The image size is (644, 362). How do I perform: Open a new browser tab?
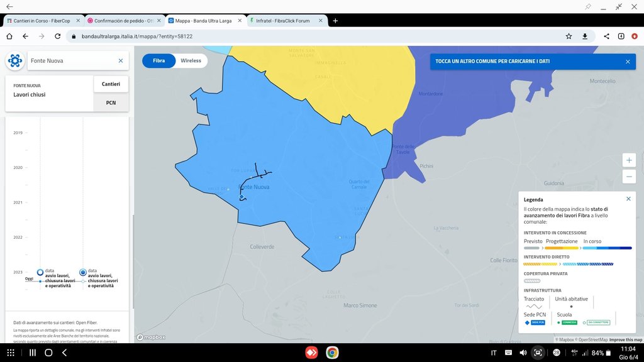335,21
